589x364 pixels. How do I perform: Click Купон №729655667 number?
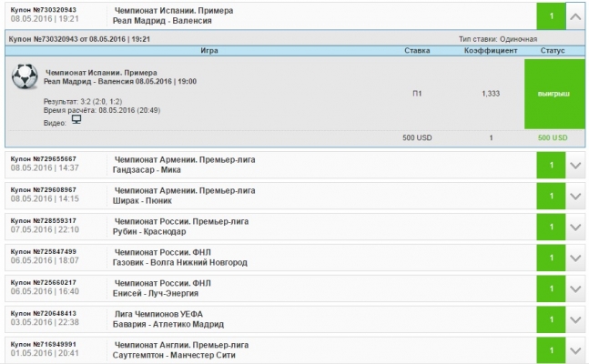(43, 159)
